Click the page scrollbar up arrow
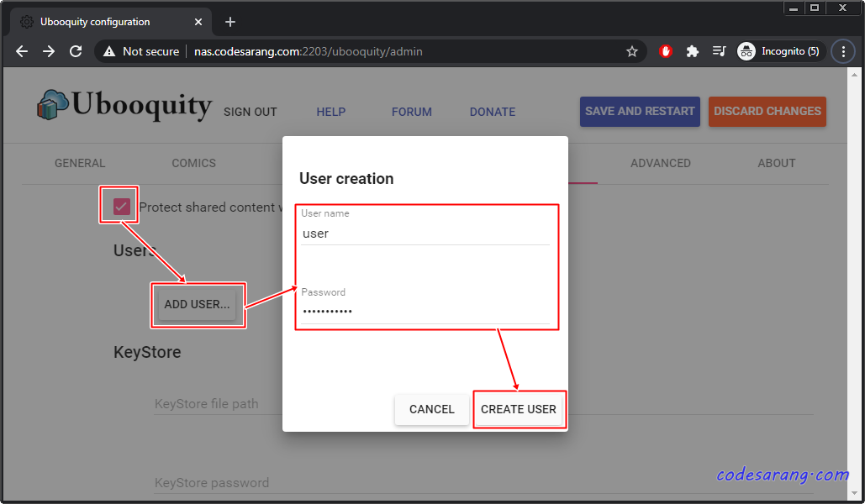Image resolution: width=865 pixels, height=504 pixels. [x=855, y=75]
